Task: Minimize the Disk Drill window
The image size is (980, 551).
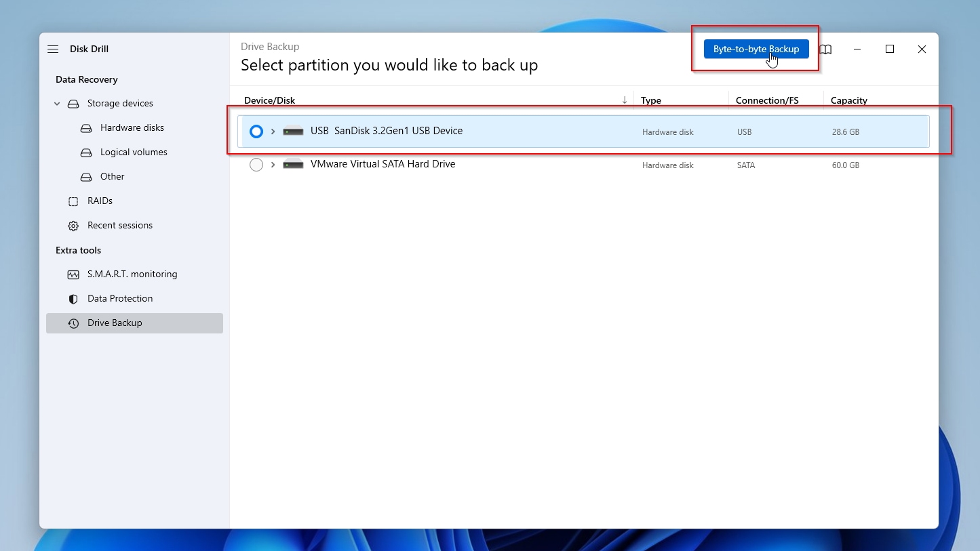Action: click(x=858, y=49)
